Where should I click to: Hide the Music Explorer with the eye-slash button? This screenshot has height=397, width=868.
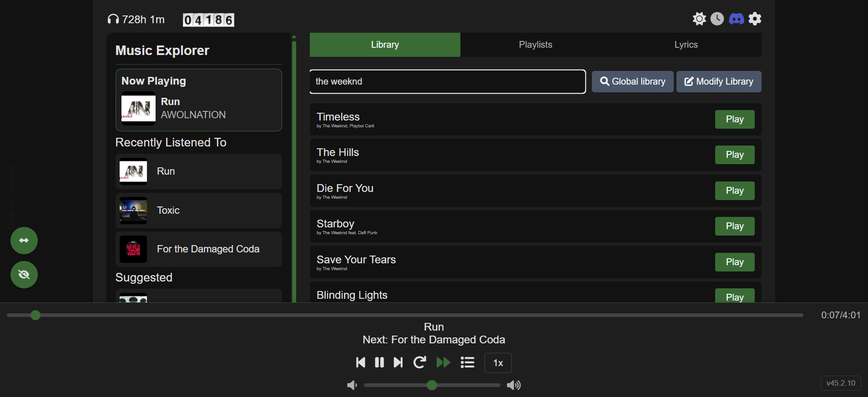(x=24, y=274)
